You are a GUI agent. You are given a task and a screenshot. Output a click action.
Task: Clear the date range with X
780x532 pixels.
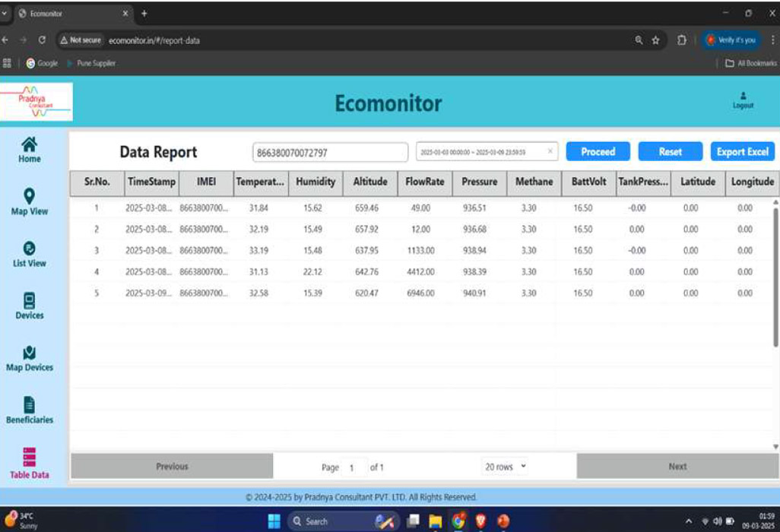click(x=550, y=151)
